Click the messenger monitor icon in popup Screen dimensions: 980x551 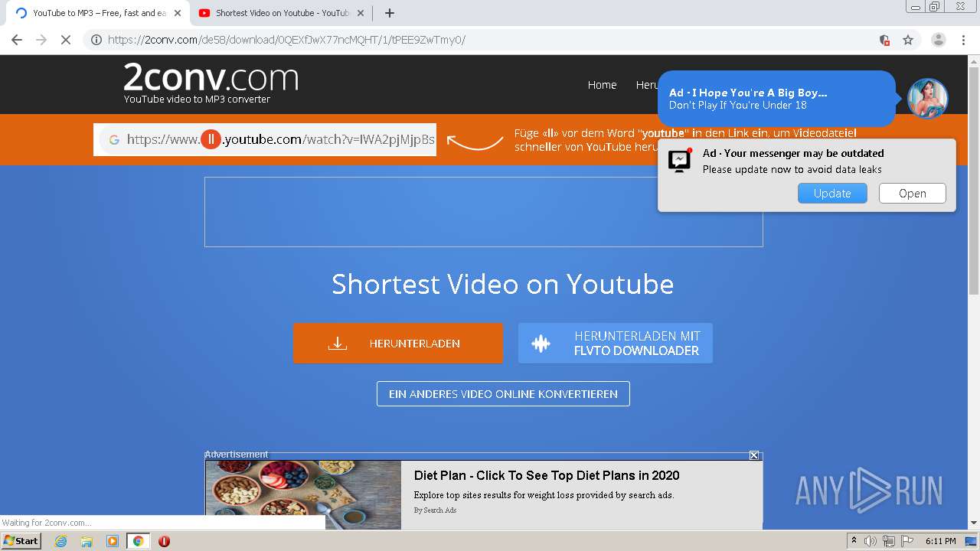click(680, 160)
